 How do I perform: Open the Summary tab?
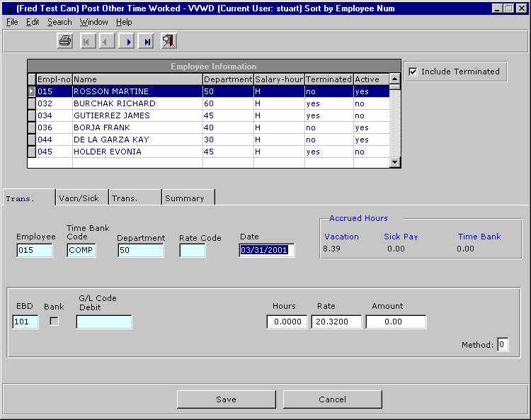tap(185, 198)
